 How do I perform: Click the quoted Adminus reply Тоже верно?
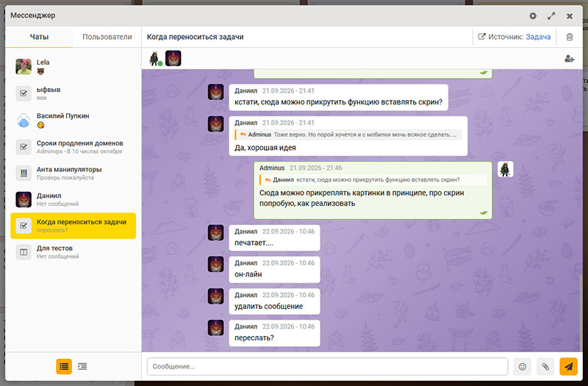coord(348,135)
